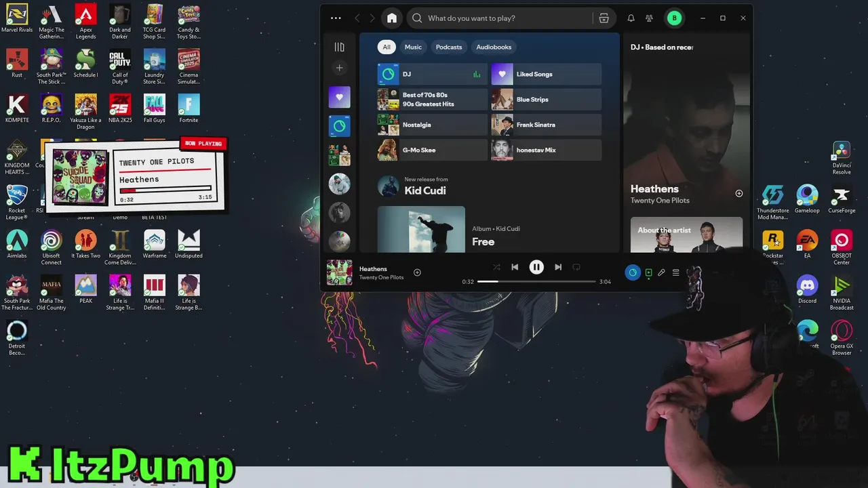Open the Free album cover art

pyautogui.click(x=421, y=229)
